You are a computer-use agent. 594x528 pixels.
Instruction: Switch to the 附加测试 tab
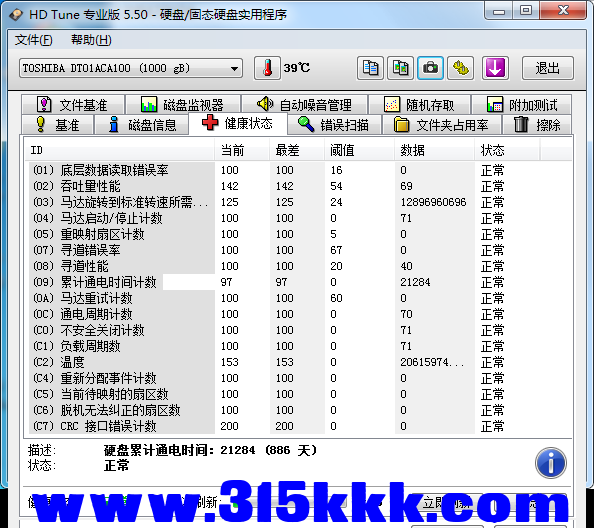(522, 105)
